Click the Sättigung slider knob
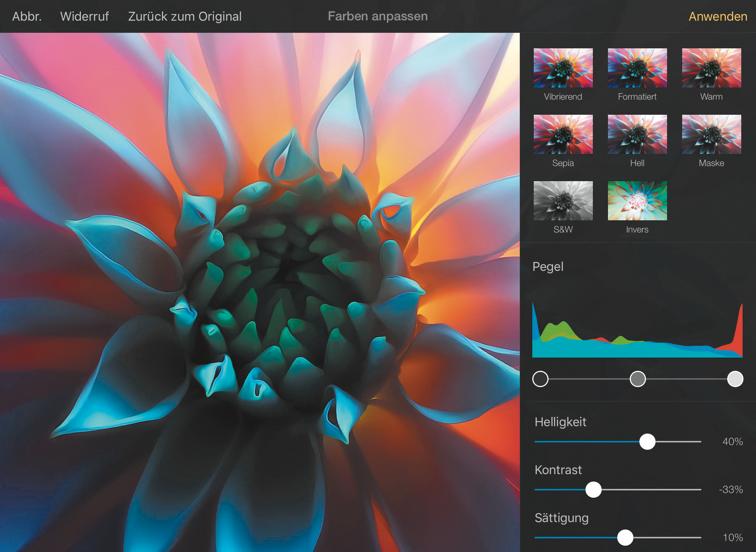This screenshot has height=552, width=756. point(625,538)
